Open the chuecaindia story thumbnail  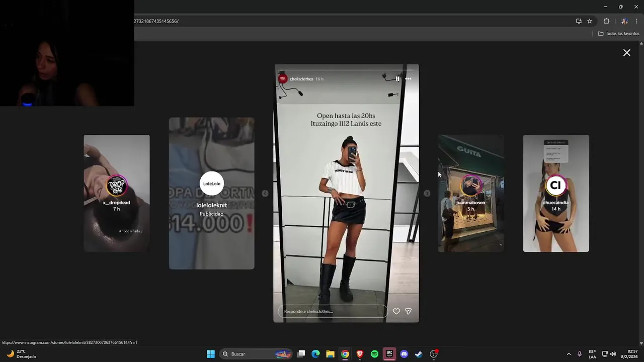point(556,193)
